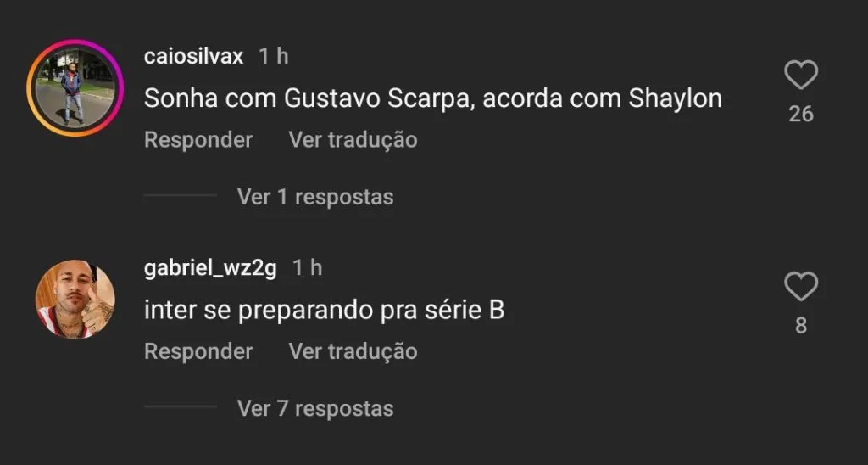Click the 1 h timestamp beside caiosilvax

(x=274, y=56)
